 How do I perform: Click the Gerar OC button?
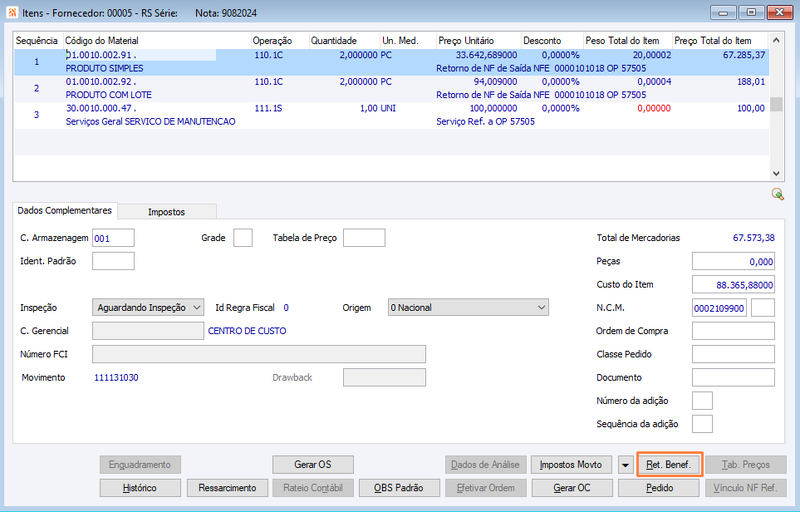(x=572, y=488)
